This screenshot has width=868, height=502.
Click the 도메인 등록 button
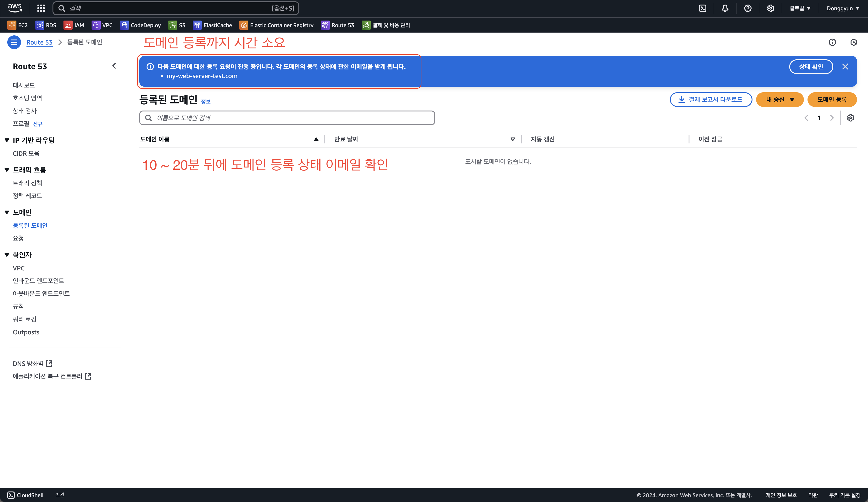tap(831, 100)
